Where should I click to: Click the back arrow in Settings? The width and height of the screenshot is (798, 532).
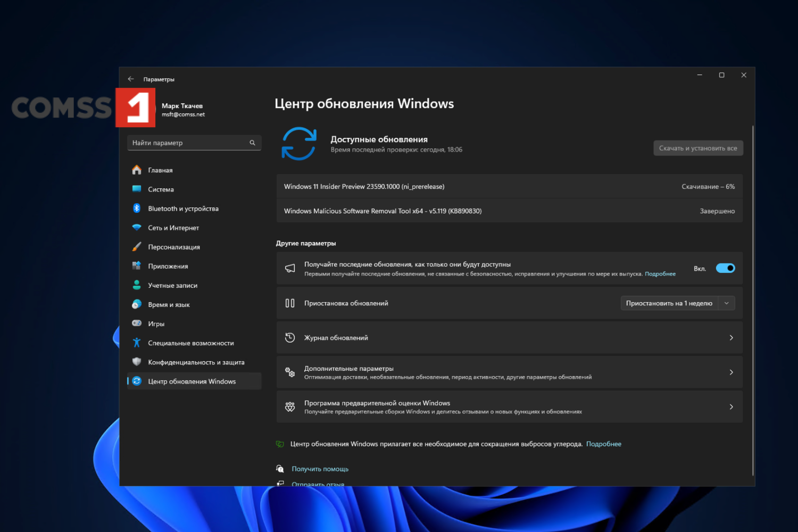(131, 78)
